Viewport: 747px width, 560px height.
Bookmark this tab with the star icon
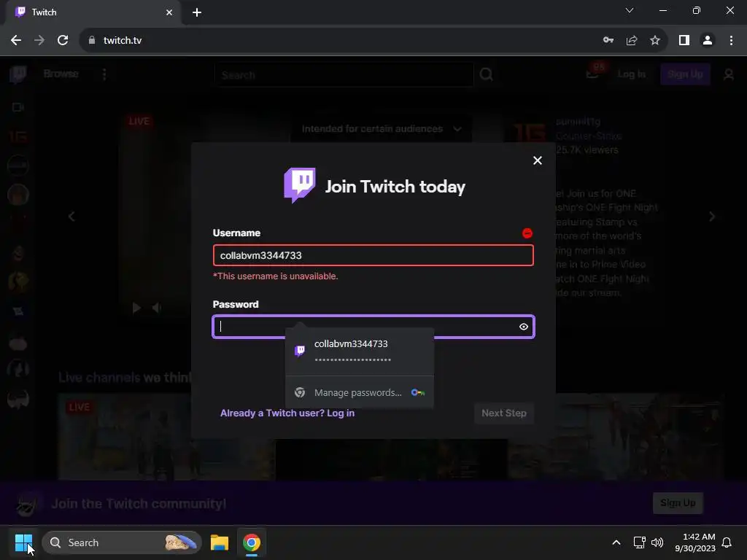pos(655,41)
